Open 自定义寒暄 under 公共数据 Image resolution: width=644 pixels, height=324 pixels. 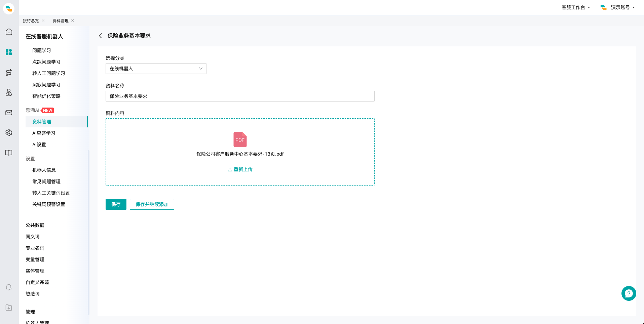pyautogui.click(x=37, y=282)
